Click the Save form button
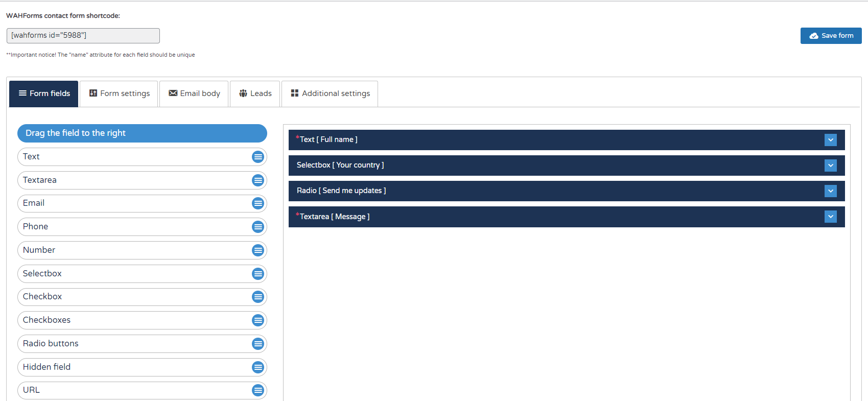 [831, 36]
